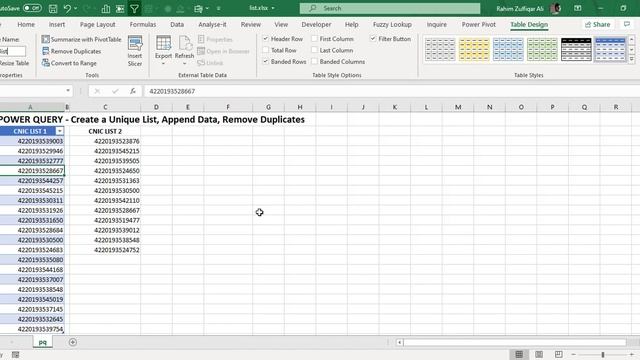Customize Quick Access Toolbar dropdown arrow
Screen dimensions: 640x360
click(x=219, y=8)
